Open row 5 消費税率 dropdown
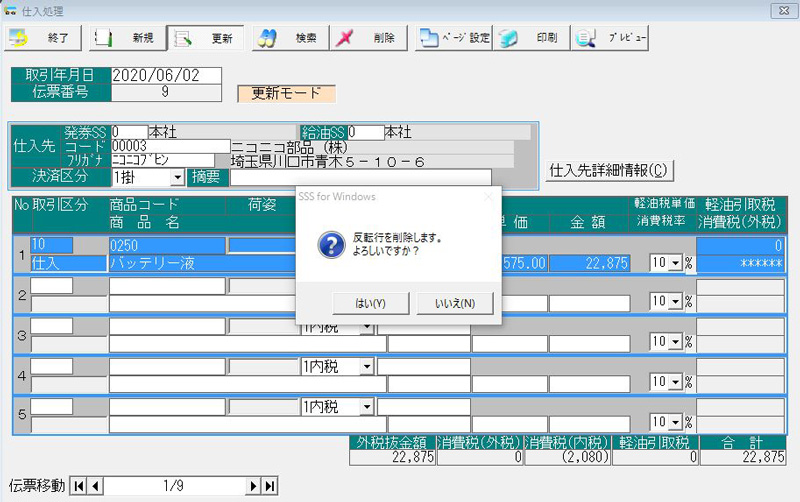Image resolution: width=800 pixels, height=502 pixels. (674, 422)
